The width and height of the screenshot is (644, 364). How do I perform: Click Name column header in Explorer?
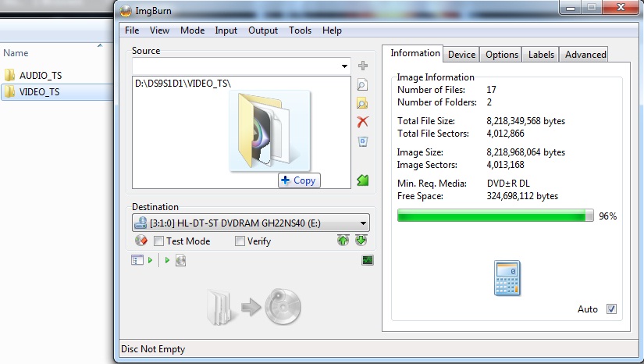tap(16, 53)
